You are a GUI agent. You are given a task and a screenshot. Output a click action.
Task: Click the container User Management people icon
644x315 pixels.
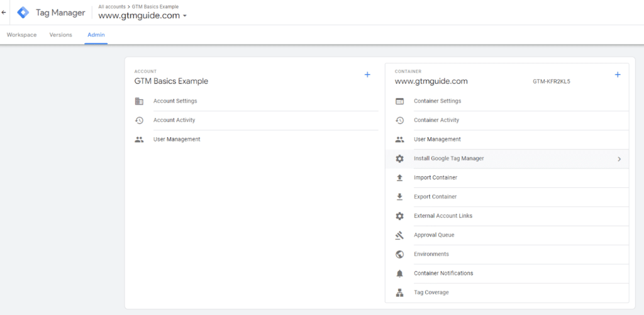click(x=399, y=140)
